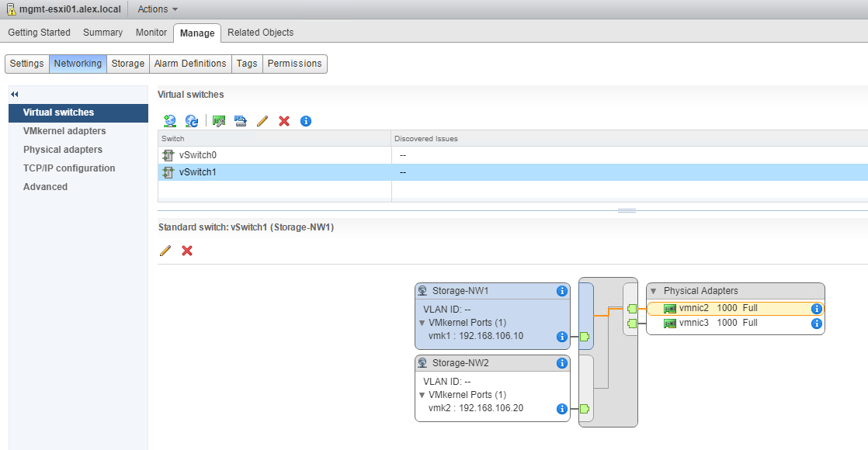Collapse VMkernel Ports under Storage-NW2
The height and width of the screenshot is (450, 868).
(x=422, y=395)
